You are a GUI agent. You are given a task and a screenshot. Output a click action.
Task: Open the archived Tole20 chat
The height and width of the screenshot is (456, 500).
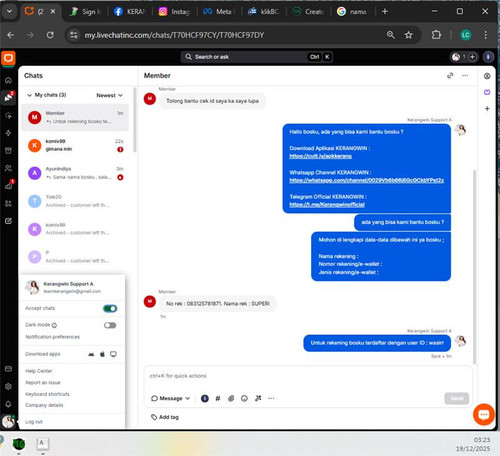click(75, 201)
